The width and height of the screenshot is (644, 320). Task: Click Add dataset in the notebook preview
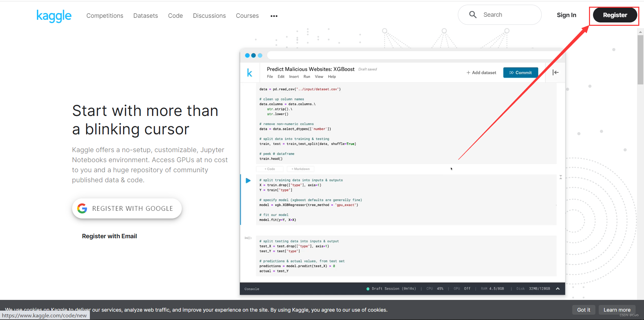tap(481, 73)
